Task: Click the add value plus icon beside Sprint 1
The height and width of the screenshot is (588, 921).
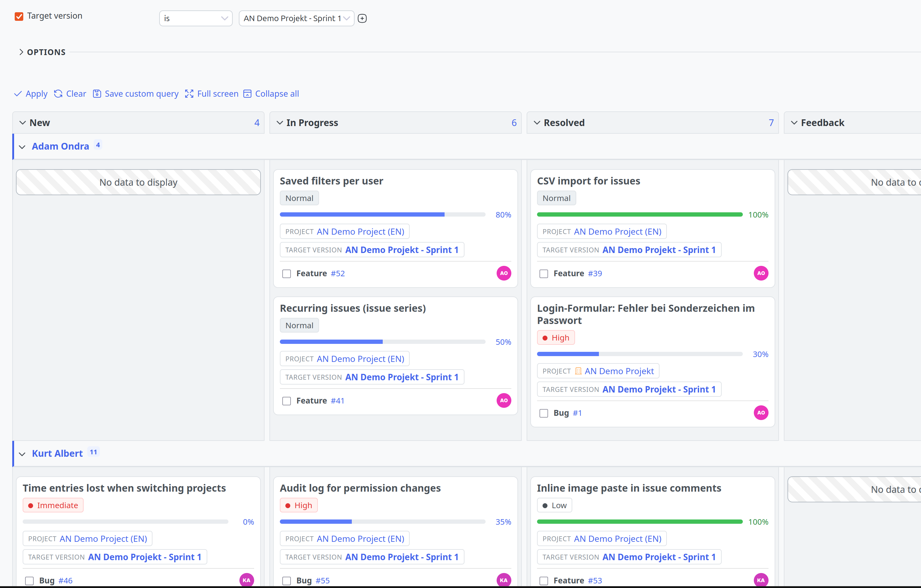Action: (x=362, y=18)
